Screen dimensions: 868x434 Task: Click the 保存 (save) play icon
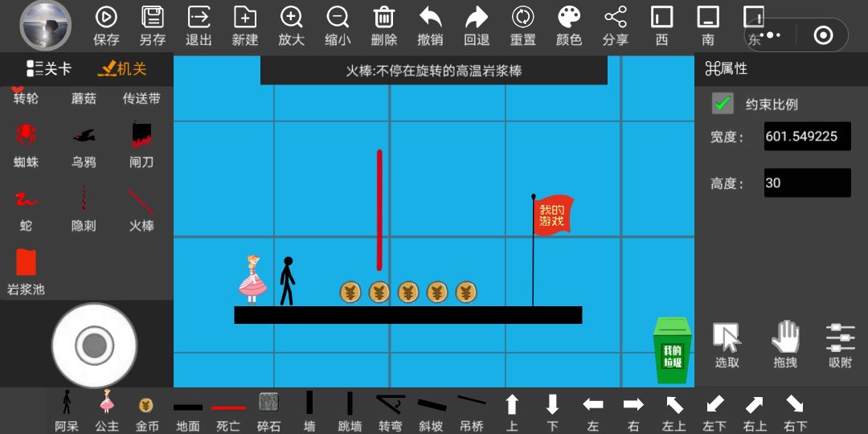(106, 17)
